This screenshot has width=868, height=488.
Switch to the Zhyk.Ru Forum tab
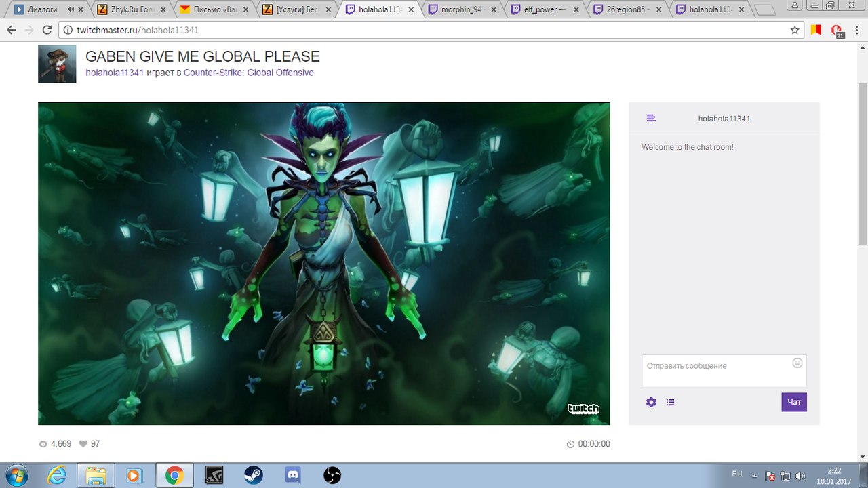coord(130,9)
